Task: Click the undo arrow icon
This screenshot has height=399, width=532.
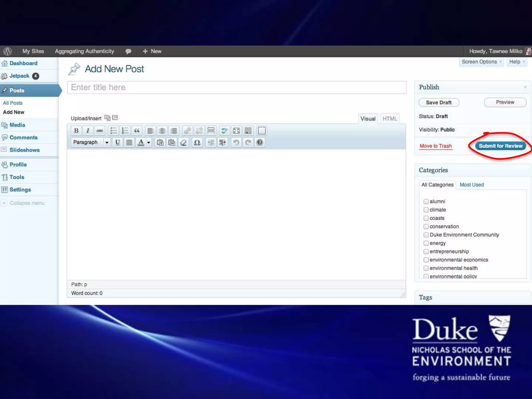Action: 236,142
